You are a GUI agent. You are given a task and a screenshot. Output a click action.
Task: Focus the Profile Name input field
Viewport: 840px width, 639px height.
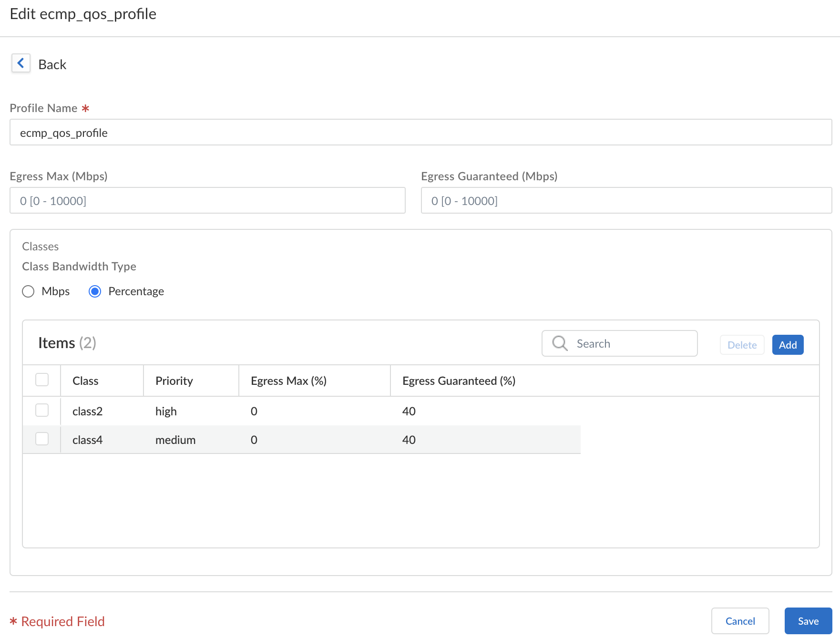tap(420, 133)
